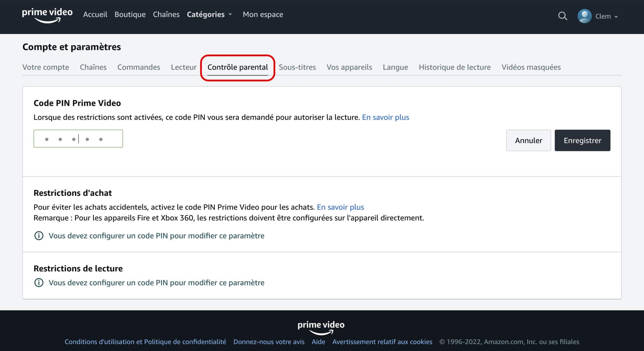Screen dimensions: 644x351
Task: Click the Restrictions de lecture heading
Action: pos(78,268)
